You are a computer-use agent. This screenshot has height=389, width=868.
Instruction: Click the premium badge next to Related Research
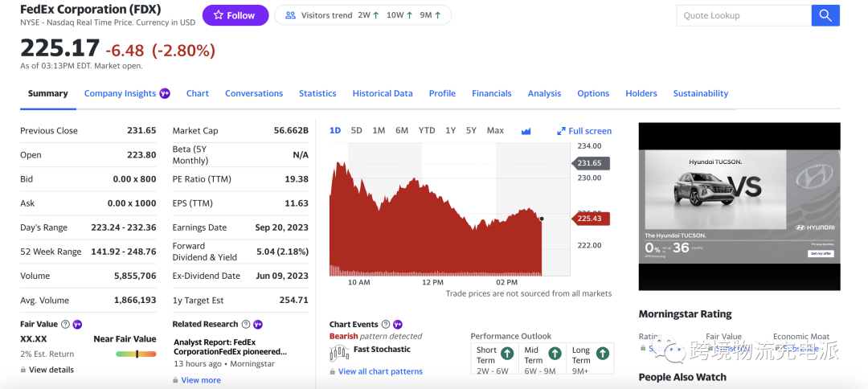[258, 324]
